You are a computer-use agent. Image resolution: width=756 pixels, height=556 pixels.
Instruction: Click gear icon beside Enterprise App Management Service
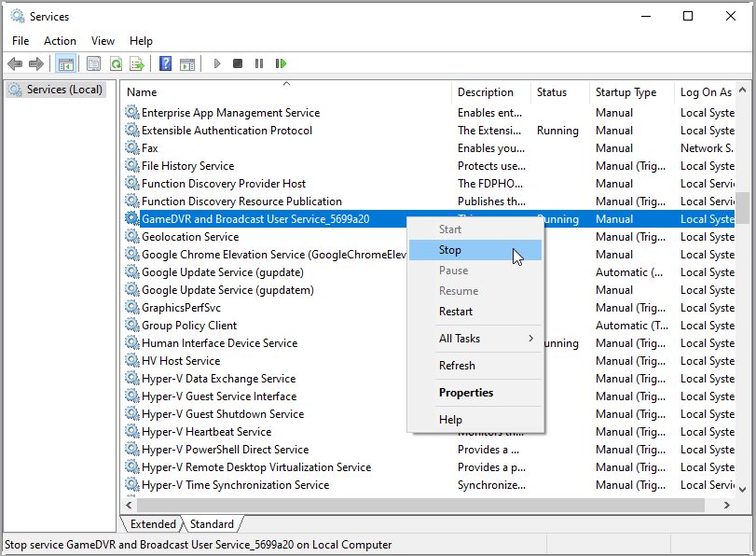coord(132,113)
